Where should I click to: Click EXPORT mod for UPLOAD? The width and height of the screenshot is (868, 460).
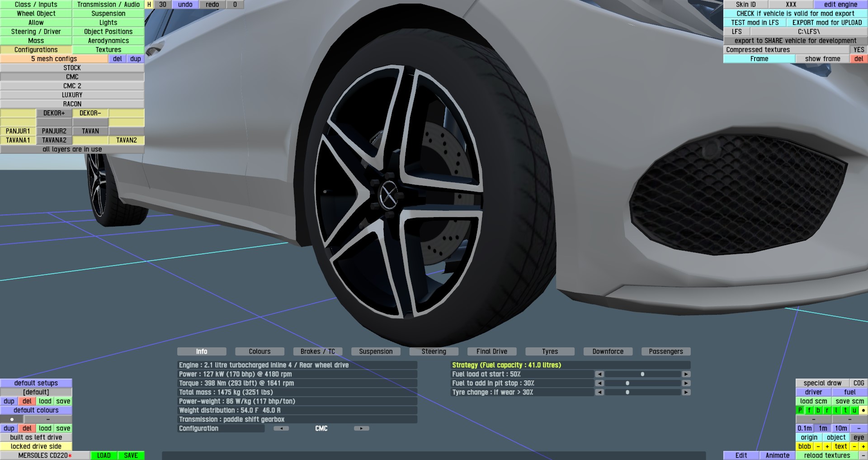[827, 23]
